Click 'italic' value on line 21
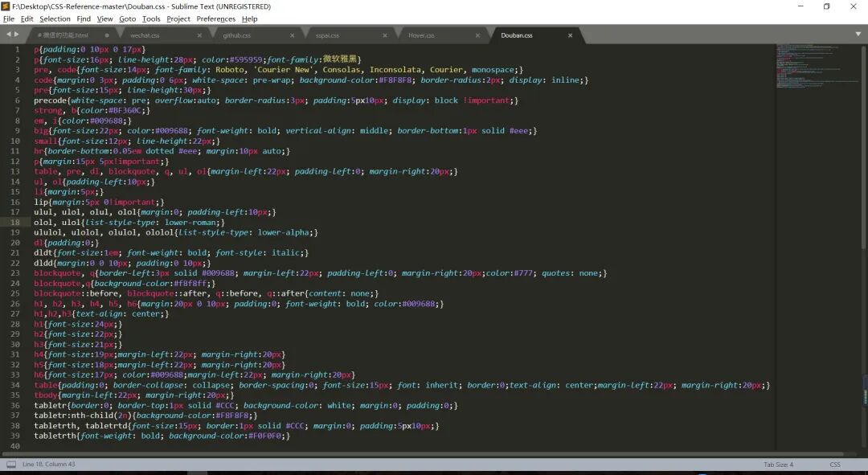The image size is (868, 475). point(285,252)
